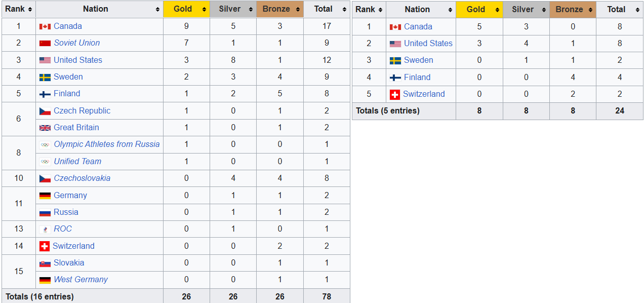Click the Sweden flag icon in right table
The image size is (644, 303).
(395, 60)
